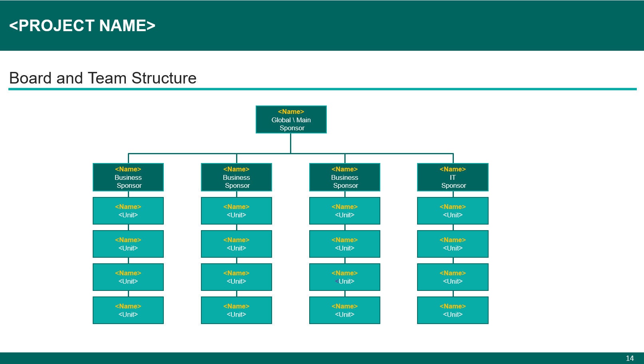Image resolution: width=644 pixels, height=364 pixels.
Task: Click the Business Sponsor box adjacent to IT Sponsor
Action: (345, 177)
